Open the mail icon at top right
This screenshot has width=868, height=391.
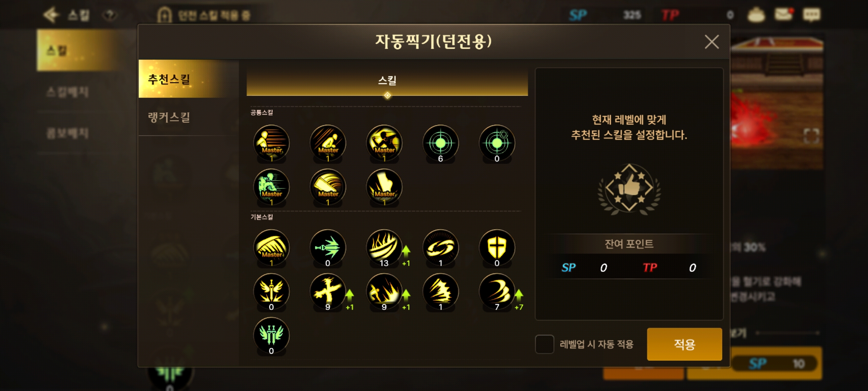tap(783, 14)
